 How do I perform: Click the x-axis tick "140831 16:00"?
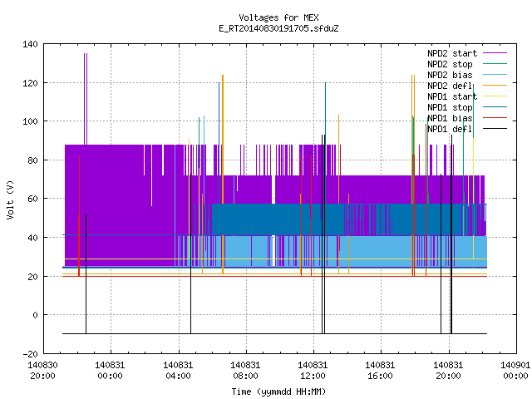click(380, 371)
